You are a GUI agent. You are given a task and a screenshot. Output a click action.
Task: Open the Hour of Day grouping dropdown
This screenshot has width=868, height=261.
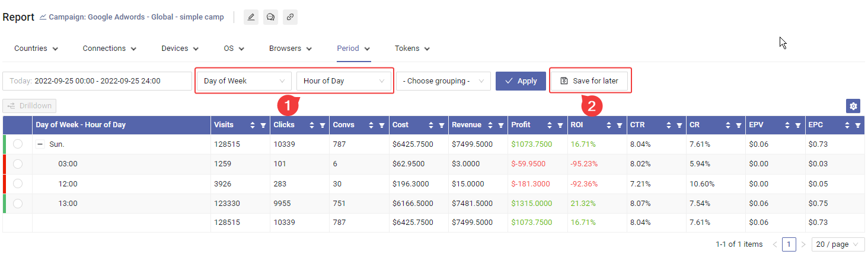tap(344, 81)
